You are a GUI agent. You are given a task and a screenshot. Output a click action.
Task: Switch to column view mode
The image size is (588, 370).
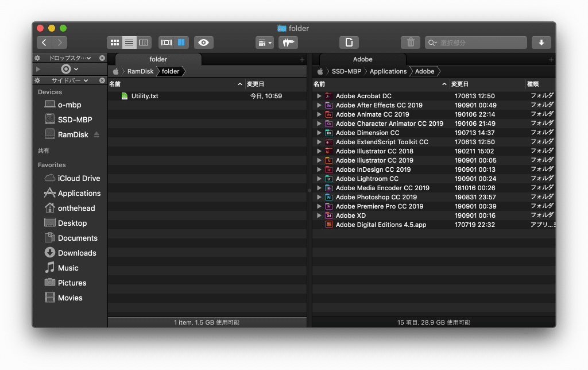(144, 43)
